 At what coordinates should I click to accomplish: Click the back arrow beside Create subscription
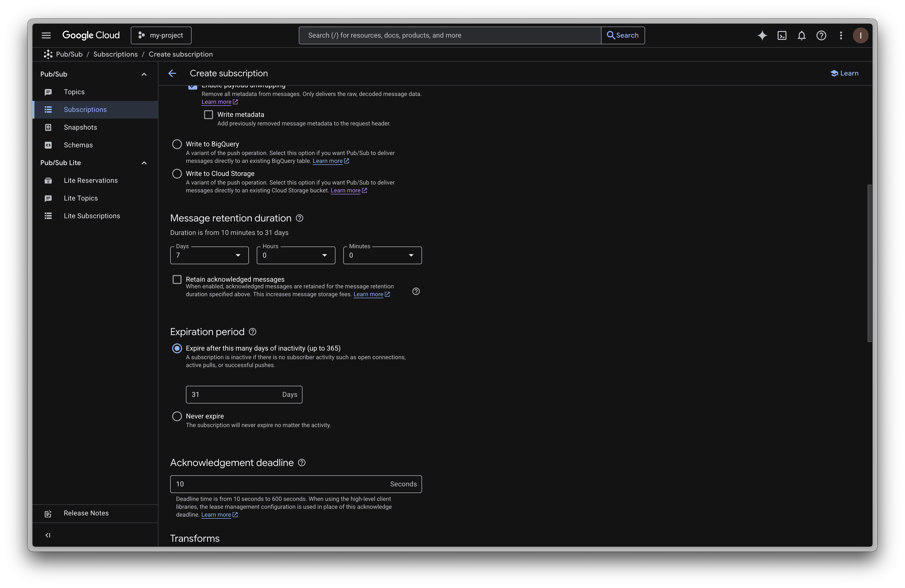(x=172, y=73)
